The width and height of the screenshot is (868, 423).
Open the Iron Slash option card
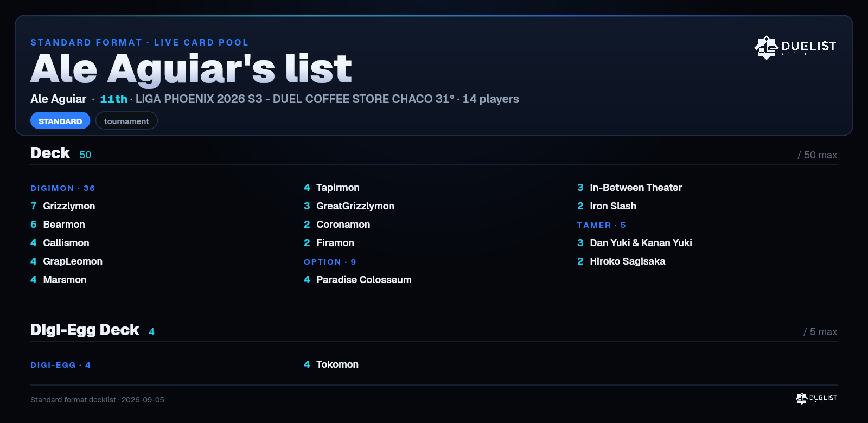click(x=607, y=206)
